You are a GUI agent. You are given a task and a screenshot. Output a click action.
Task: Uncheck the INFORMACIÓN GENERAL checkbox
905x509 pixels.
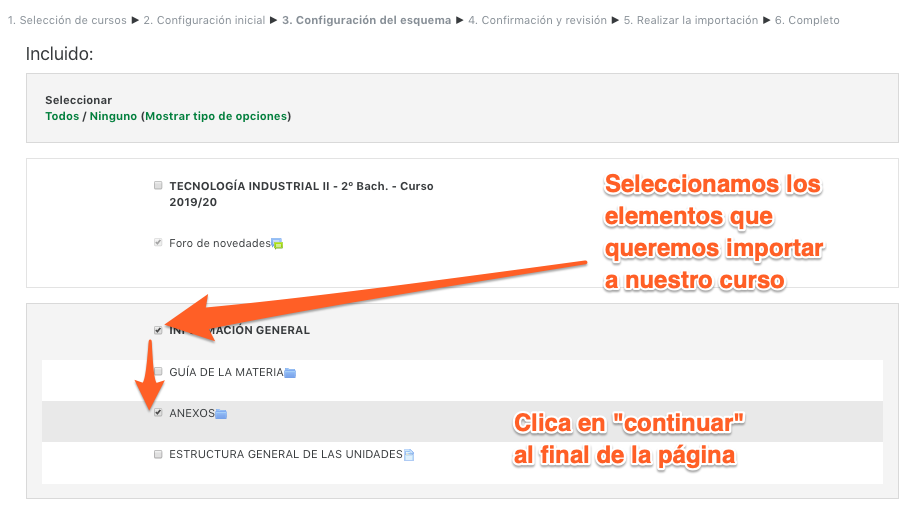point(158,330)
